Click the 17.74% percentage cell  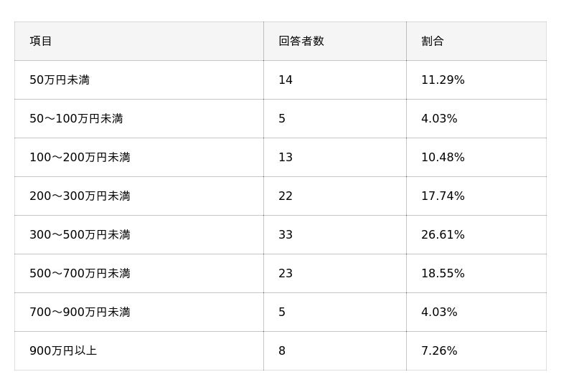[x=443, y=196]
